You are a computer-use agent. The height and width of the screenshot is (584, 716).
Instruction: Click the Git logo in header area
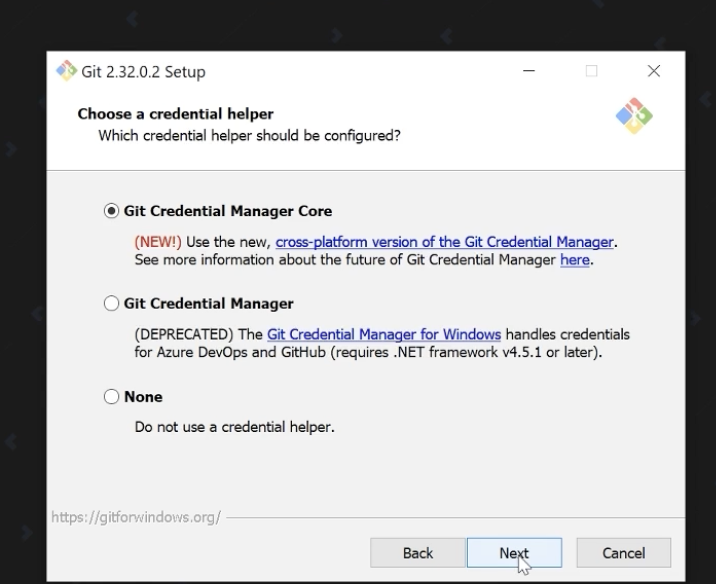tap(634, 116)
